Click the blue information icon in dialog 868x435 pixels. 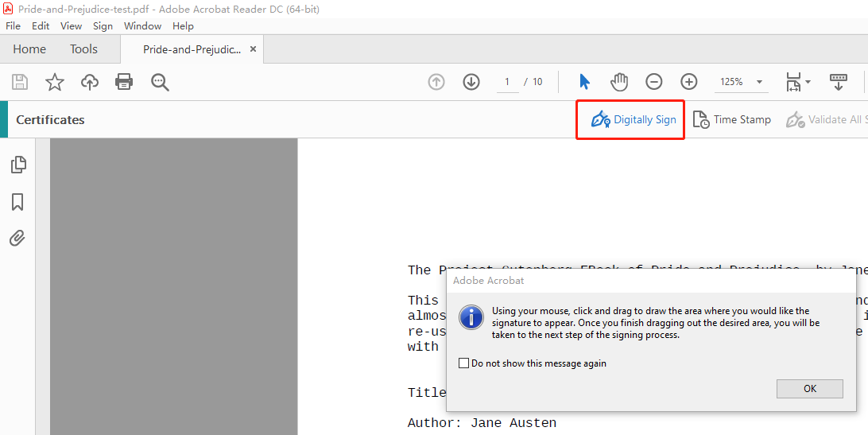(x=471, y=318)
